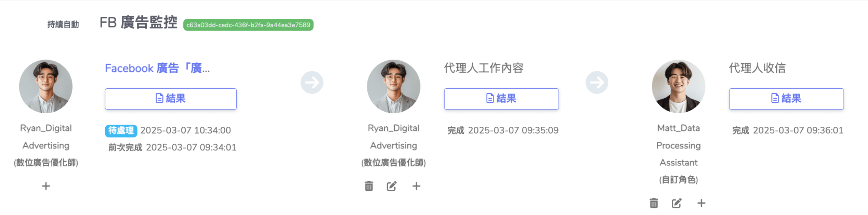The width and height of the screenshot is (868, 215).
Task: Click the 代理人收信 step title
Action: [757, 68]
